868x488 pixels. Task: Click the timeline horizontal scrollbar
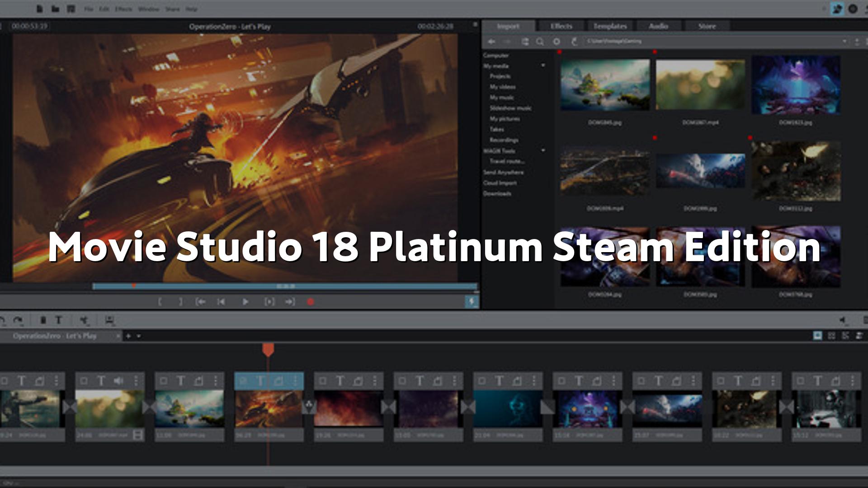coord(434,472)
